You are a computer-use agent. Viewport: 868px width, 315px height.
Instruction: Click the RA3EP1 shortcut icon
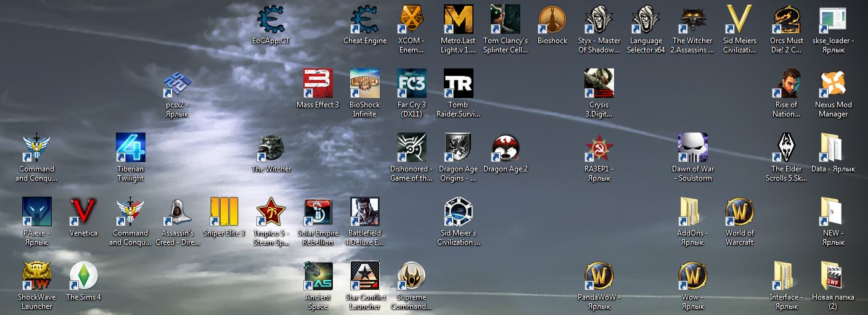click(x=599, y=148)
